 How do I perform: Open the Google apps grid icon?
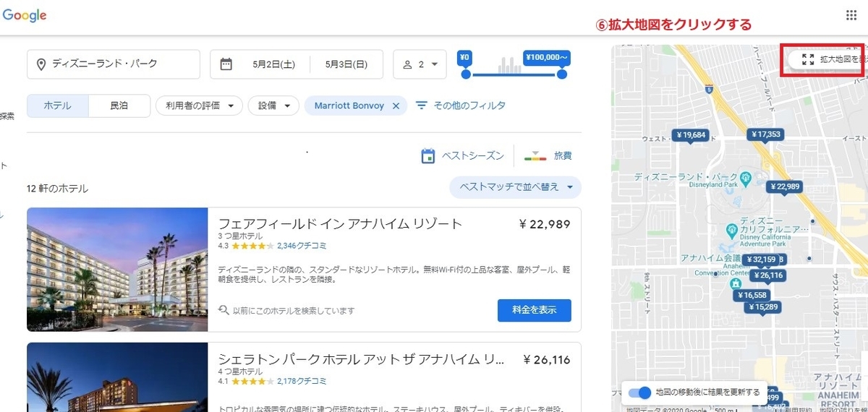tap(851, 15)
